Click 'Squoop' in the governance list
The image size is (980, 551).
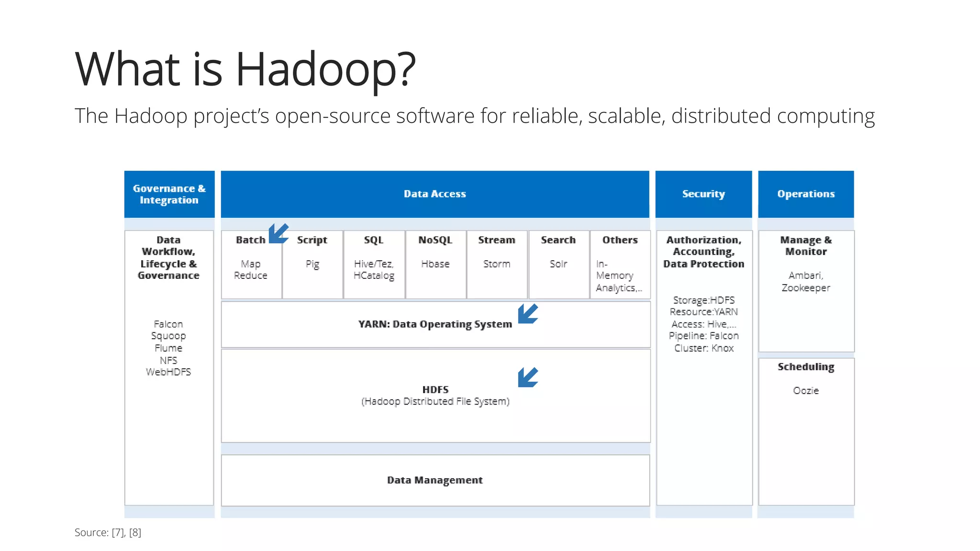click(168, 336)
